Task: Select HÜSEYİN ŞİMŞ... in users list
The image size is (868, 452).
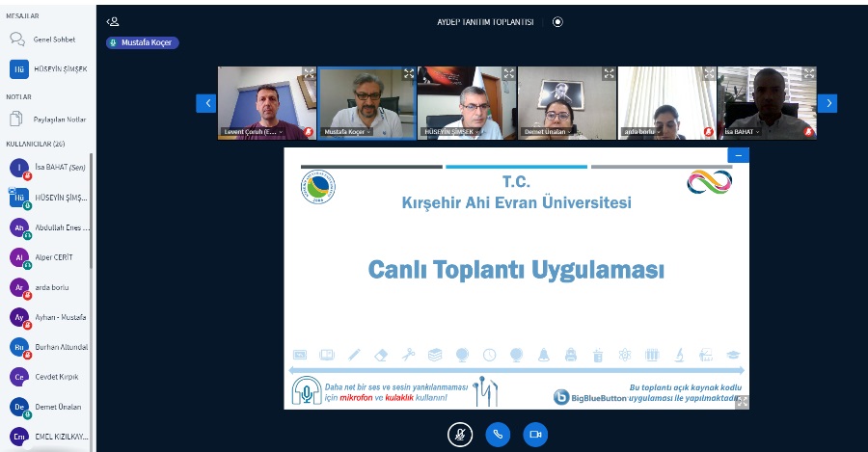Action: pyautogui.click(x=48, y=198)
